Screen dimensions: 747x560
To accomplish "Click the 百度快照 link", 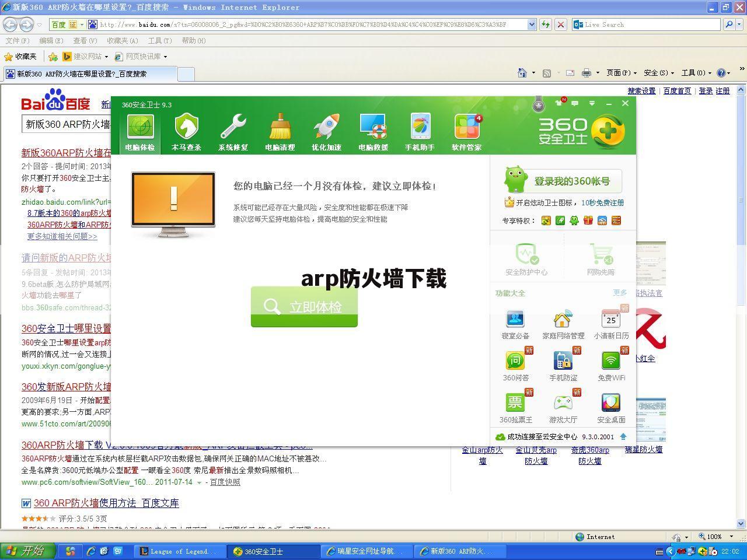I will pyautogui.click(x=225, y=482).
